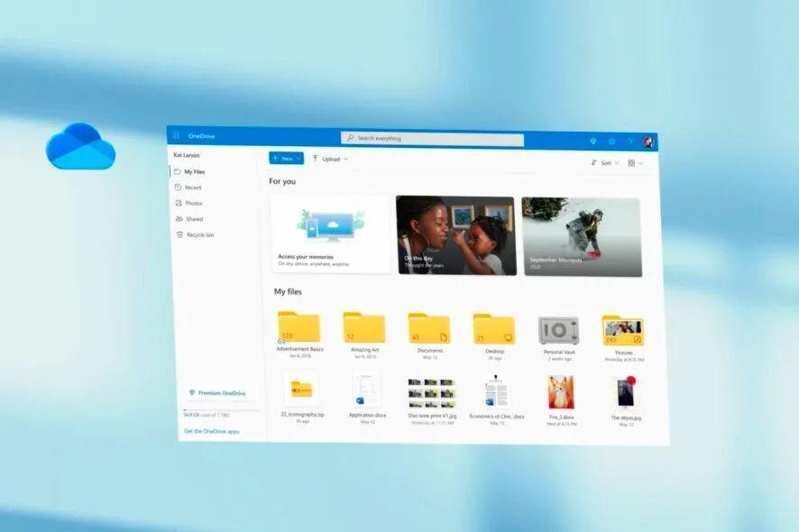Open the Duo tone print V1.jpg thumbnail
The width and height of the screenshot is (799, 532).
(431, 391)
